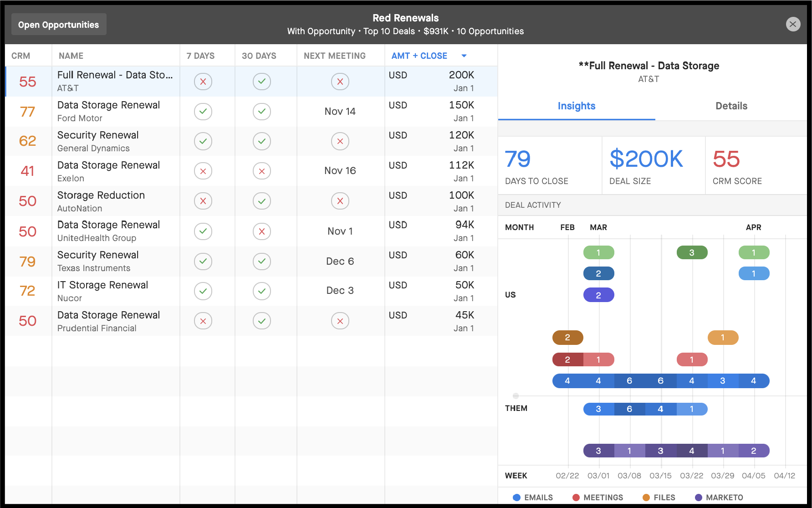The width and height of the screenshot is (812, 508).
Task: Select Data Storage Renewal Exelon row
Action: click(x=251, y=171)
